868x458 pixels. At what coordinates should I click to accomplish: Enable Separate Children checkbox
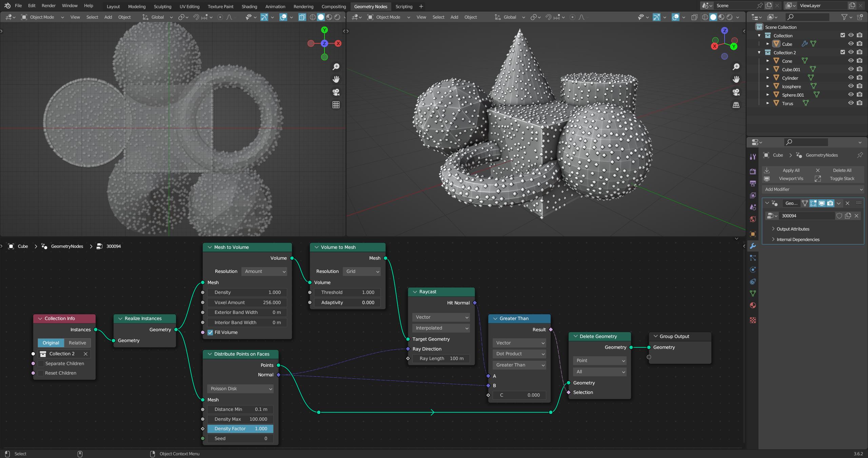(x=41, y=363)
